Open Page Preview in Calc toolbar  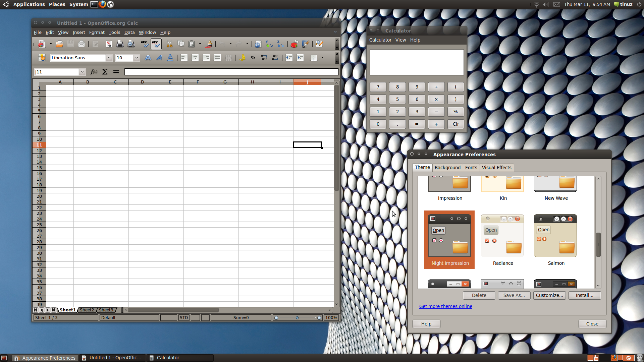click(x=131, y=44)
